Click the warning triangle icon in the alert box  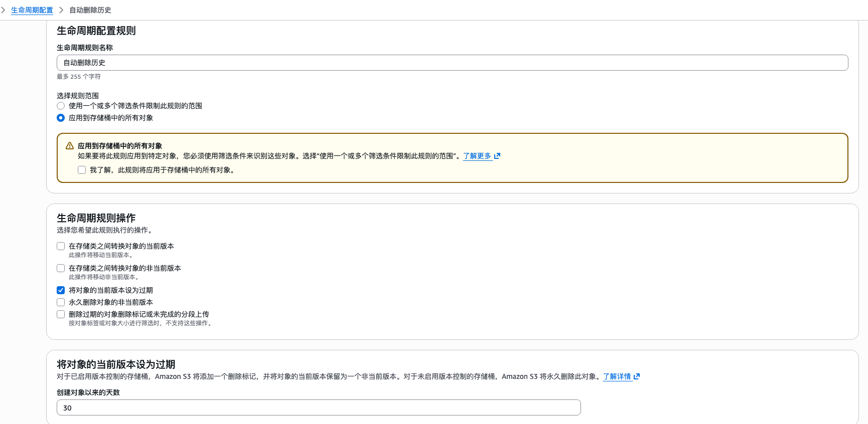70,146
